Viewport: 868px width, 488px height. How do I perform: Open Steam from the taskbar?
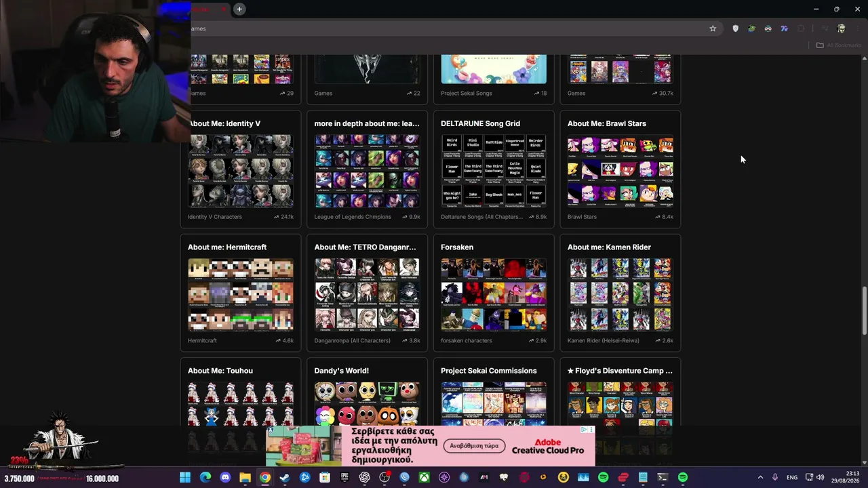[x=285, y=478]
